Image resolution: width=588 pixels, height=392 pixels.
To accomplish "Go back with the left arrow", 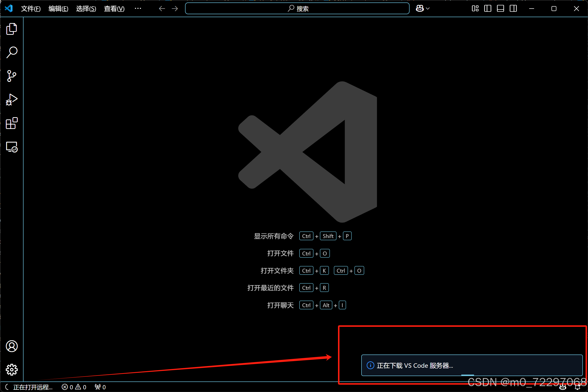I will (162, 9).
